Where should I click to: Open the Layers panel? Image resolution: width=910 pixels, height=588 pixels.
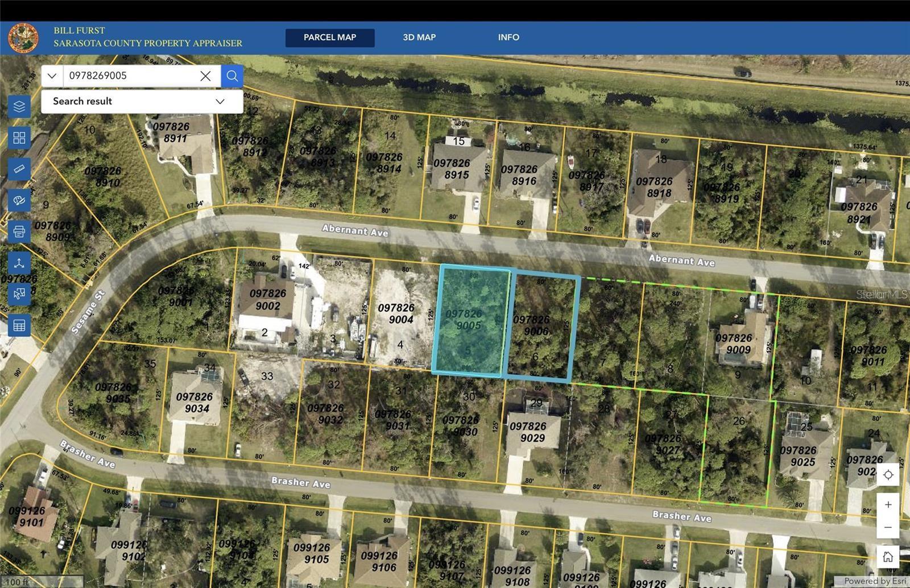click(19, 107)
